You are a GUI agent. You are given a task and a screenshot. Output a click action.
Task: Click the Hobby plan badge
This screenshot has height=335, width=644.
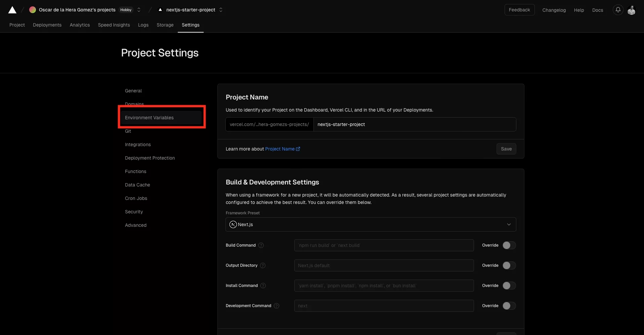coord(126,10)
